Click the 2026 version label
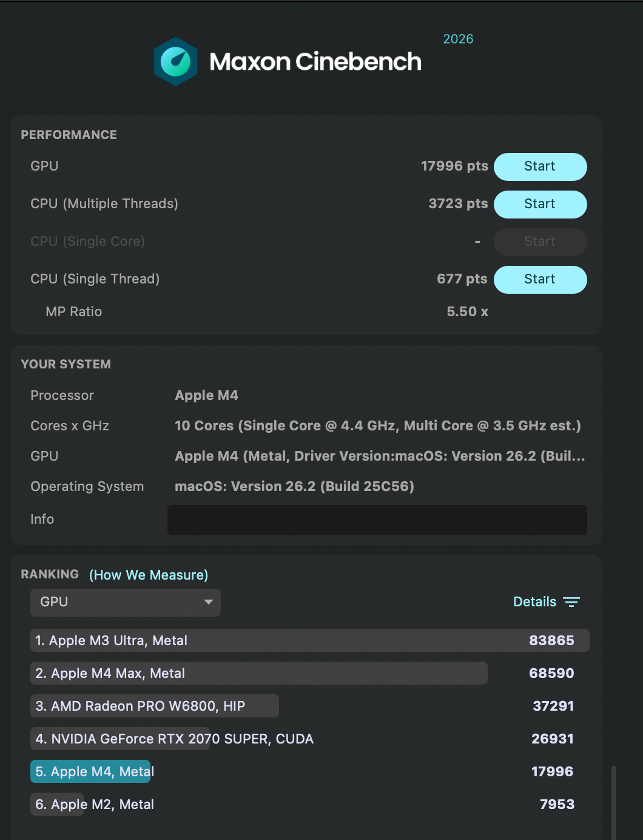 point(458,39)
